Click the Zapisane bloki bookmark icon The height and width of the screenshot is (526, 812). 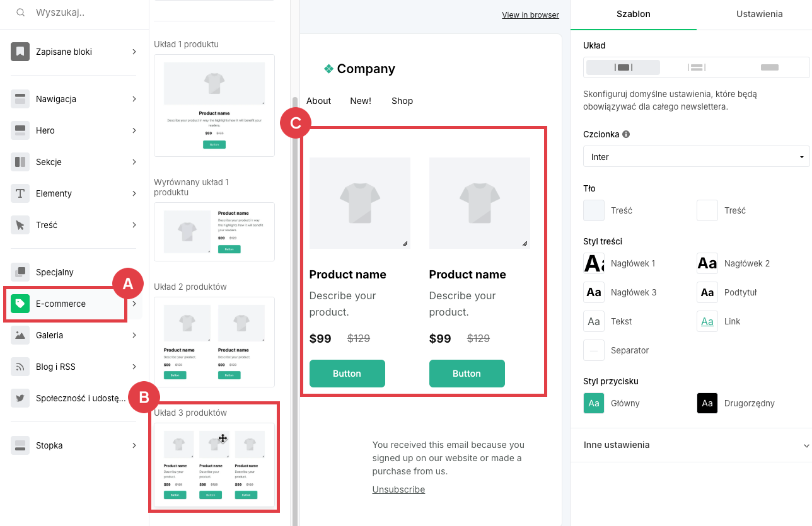[x=20, y=52]
